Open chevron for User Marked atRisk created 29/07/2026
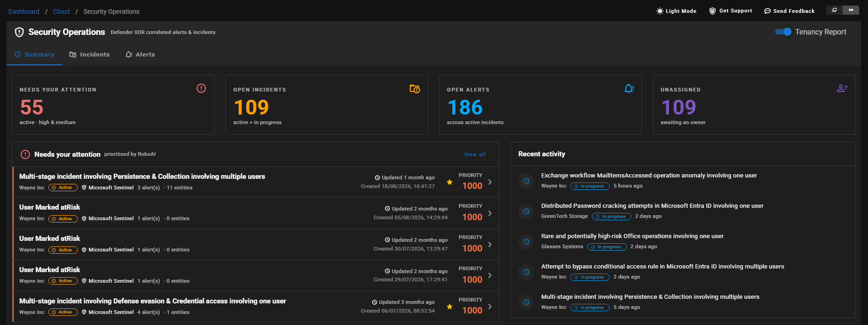The width and height of the screenshot is (868, 325). (x=490, y=275)
